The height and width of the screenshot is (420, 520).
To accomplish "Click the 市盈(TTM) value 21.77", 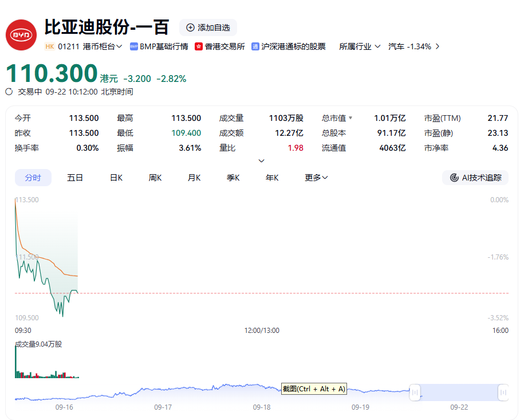I will pyautogui.click(x=498, y=118).
